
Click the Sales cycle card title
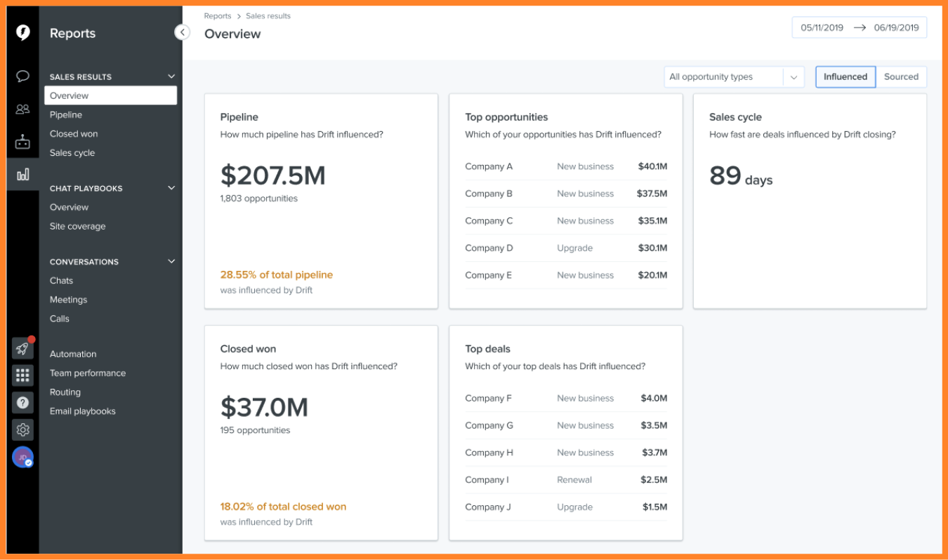click(x=735, y=117)
